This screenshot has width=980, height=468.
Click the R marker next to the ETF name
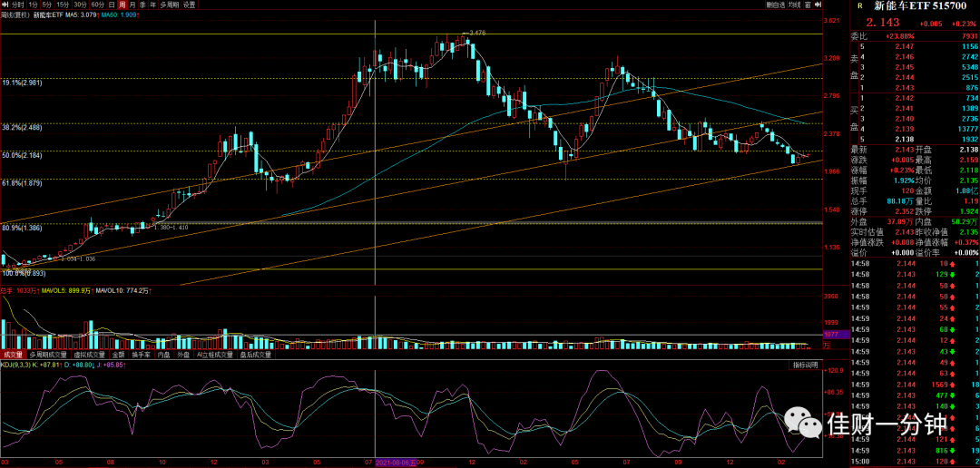click(860, 5)
